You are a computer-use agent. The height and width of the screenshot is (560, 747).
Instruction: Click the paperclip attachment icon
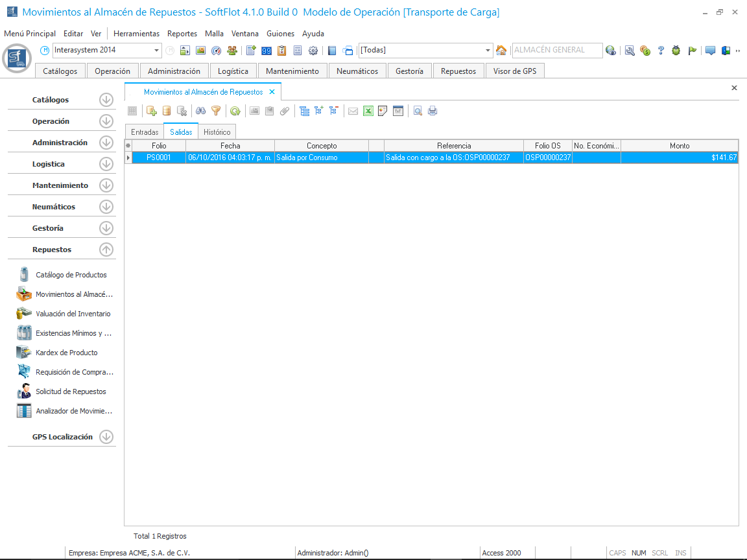coord(284,111)
